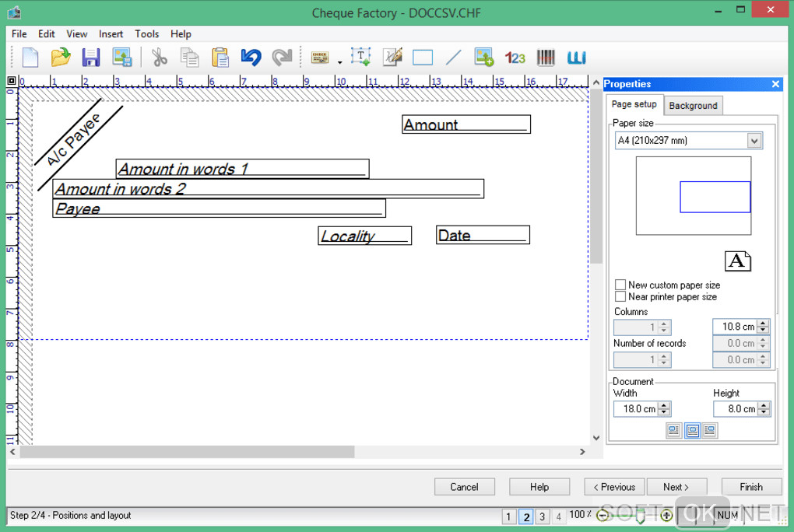Insert a counter with the 123 icon
Image resolution: width=794 pixels, height=532 pixels.
(515, 58)
